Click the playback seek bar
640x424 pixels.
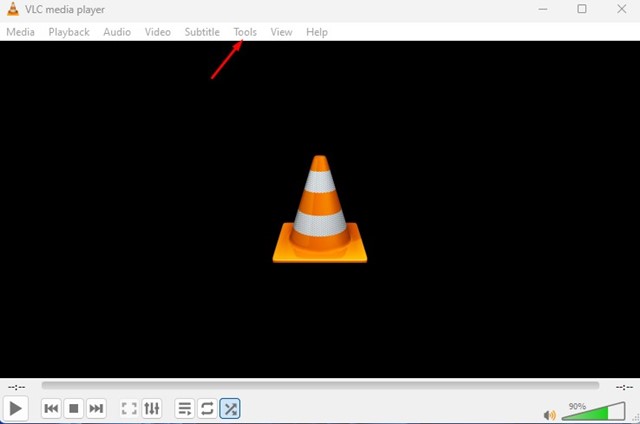pyautogui.click(x=320, y=385)
